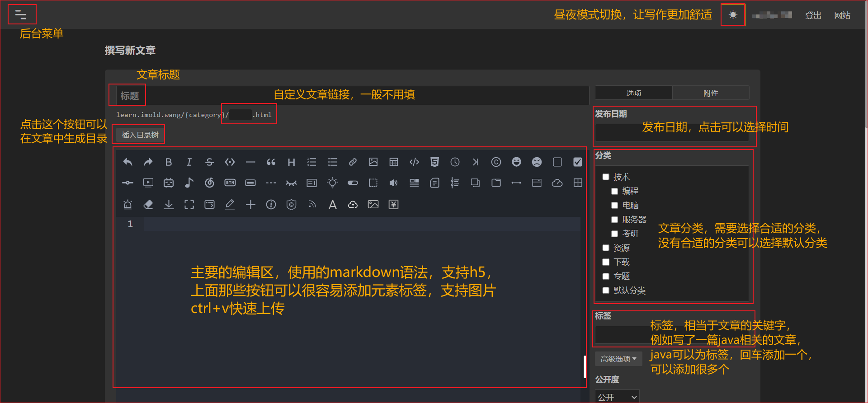The image size is (868, 403).
Task: Insert current time with the clock icon
Action: point(455,162)
